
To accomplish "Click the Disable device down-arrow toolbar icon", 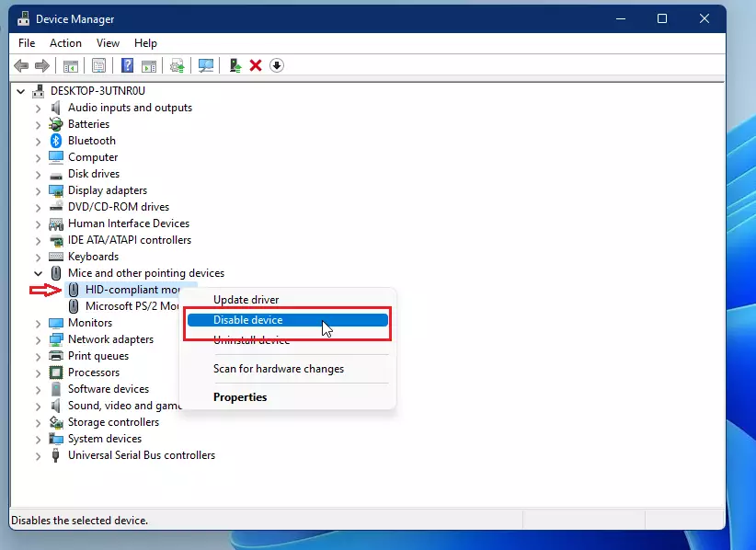I will pos(277,65).
